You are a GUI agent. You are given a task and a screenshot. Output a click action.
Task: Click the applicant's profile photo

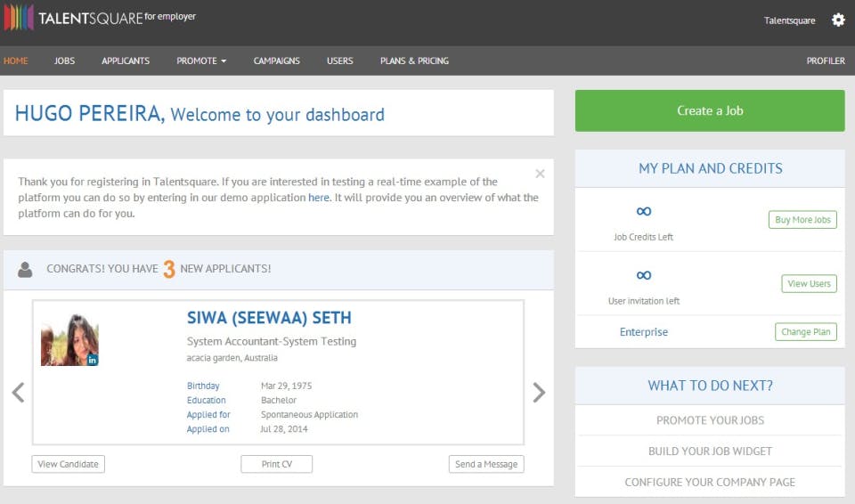point(69,339)
